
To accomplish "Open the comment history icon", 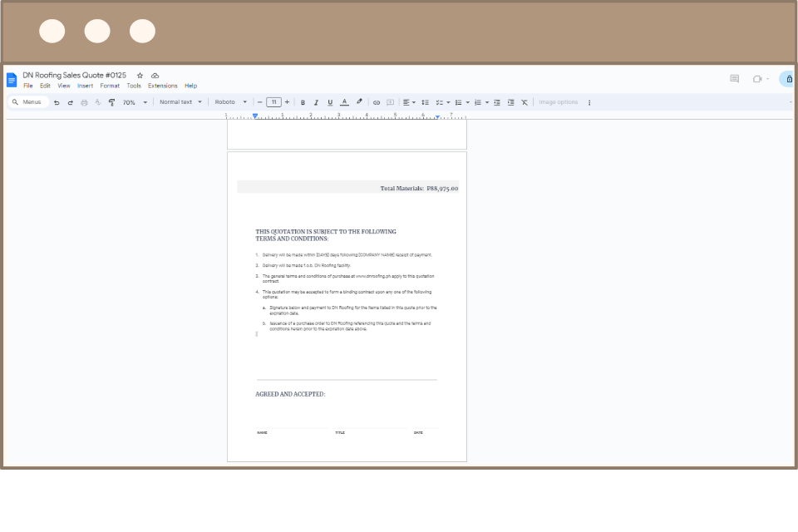I will [734, 79].
